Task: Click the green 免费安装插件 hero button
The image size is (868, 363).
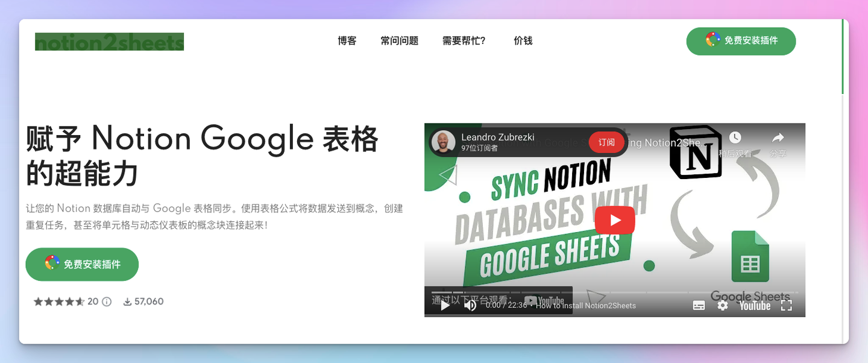Action: [81, 264]
